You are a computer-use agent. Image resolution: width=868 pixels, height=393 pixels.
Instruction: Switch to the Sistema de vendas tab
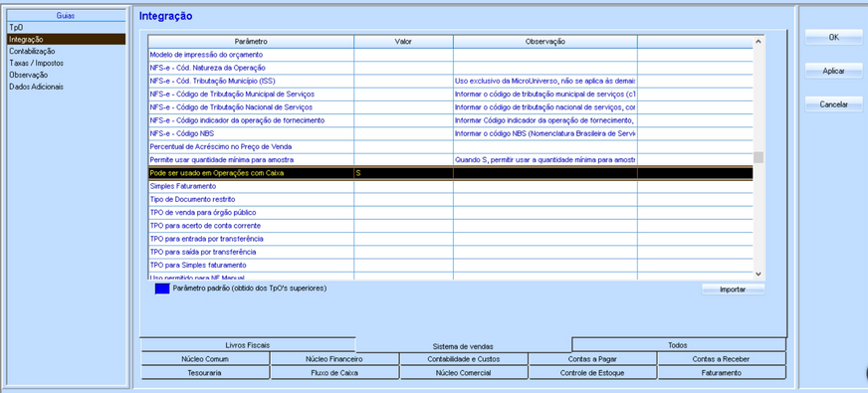pos(463,346)
